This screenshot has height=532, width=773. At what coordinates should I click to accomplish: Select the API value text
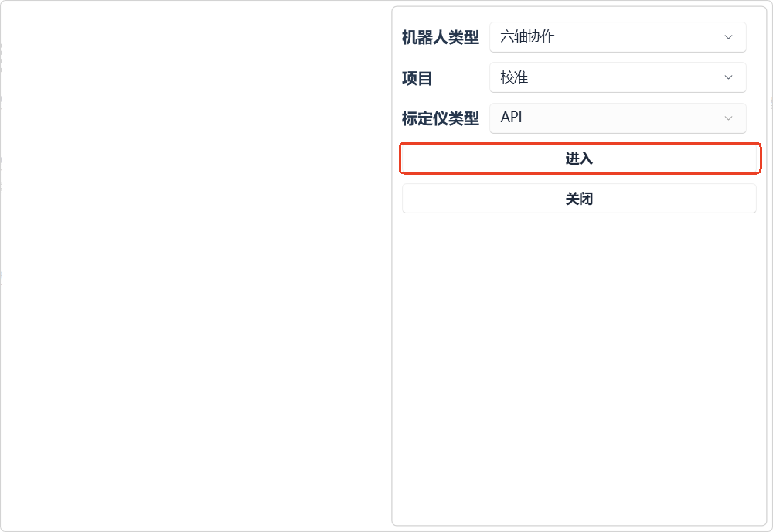tap(512, 118)
